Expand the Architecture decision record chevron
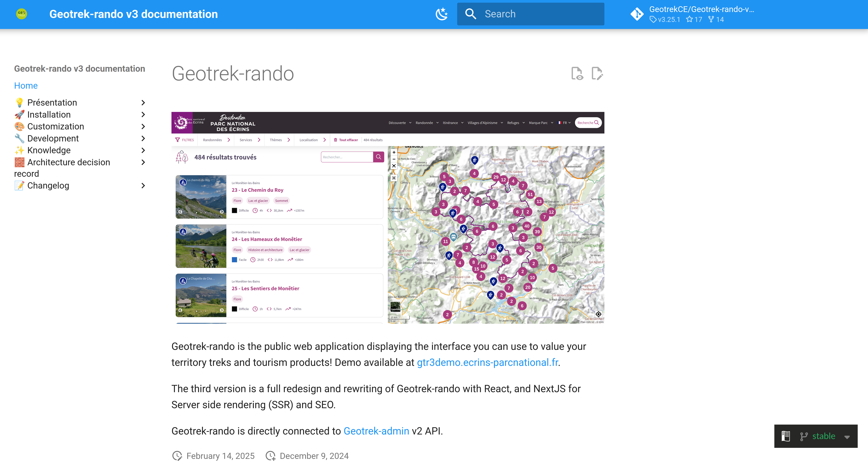This screenshot has height=469, width=868. click(x=143, y=162)
